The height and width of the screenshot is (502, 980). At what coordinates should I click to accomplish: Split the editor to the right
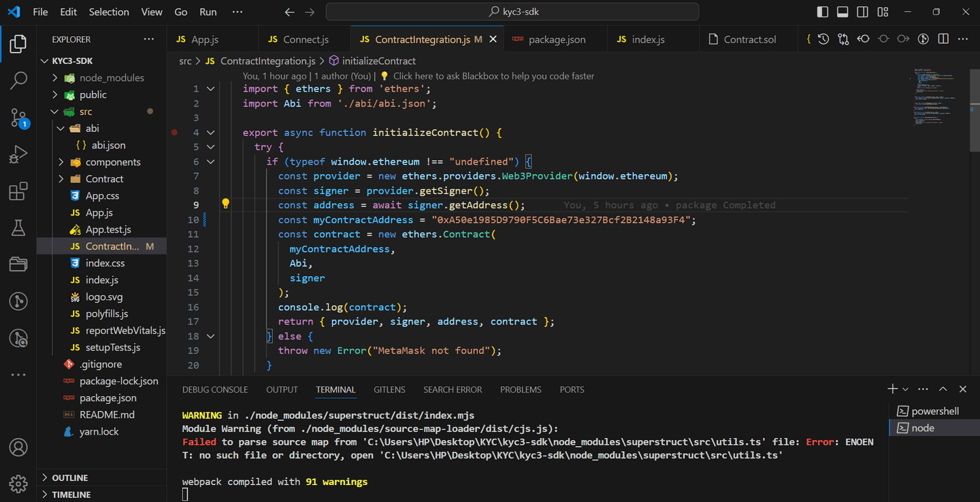[x=943, y=39]
